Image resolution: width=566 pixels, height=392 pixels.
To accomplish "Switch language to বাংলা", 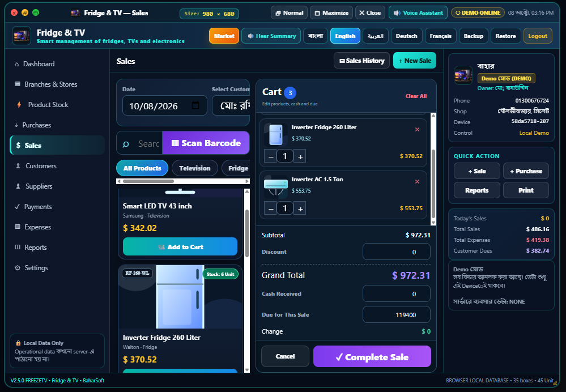I will pos(316,36).
